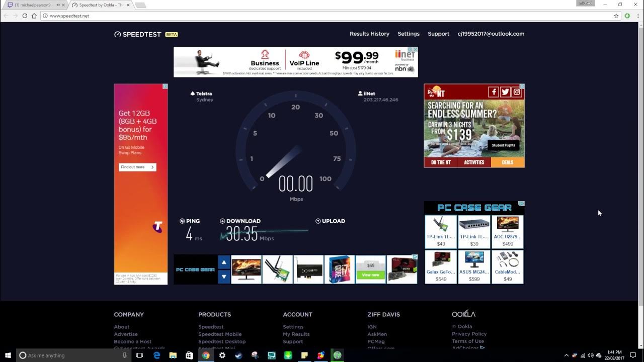The image size is (644, 362).
Task: Open the Windows Store from the taskbar
Action: [189, 355]
